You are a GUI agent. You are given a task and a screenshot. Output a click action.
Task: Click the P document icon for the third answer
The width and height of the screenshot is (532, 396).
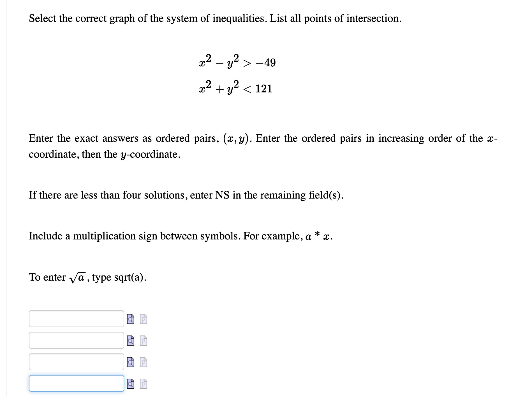(143, 363)
